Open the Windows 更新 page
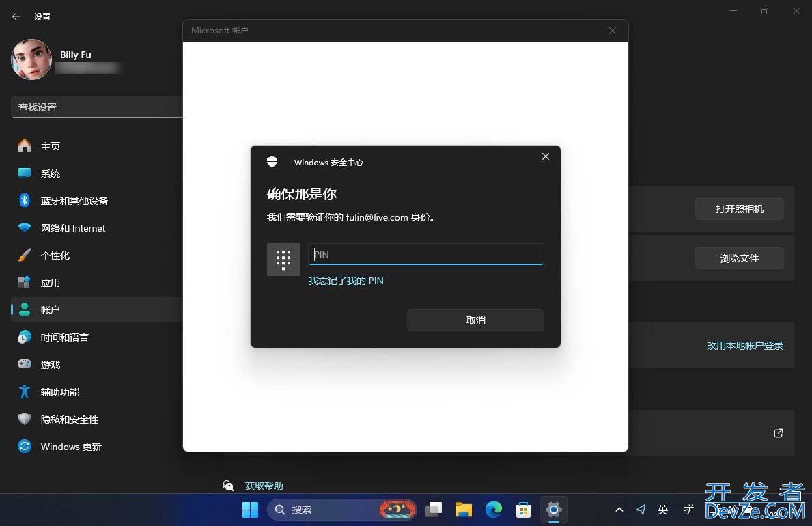The width and height of the screenshot is (812, 526). (70, 447)
